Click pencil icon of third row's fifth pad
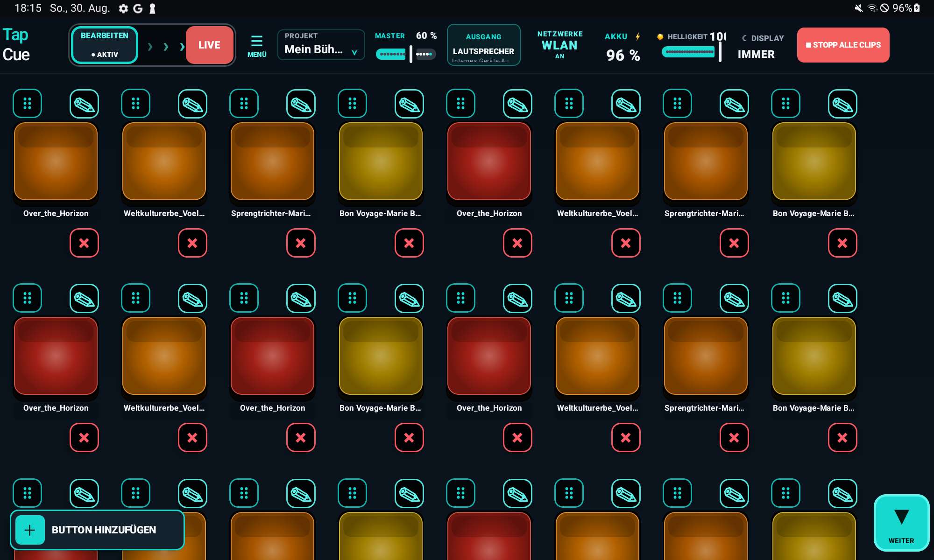Screen dimensions: 934x560 point(517,493)
